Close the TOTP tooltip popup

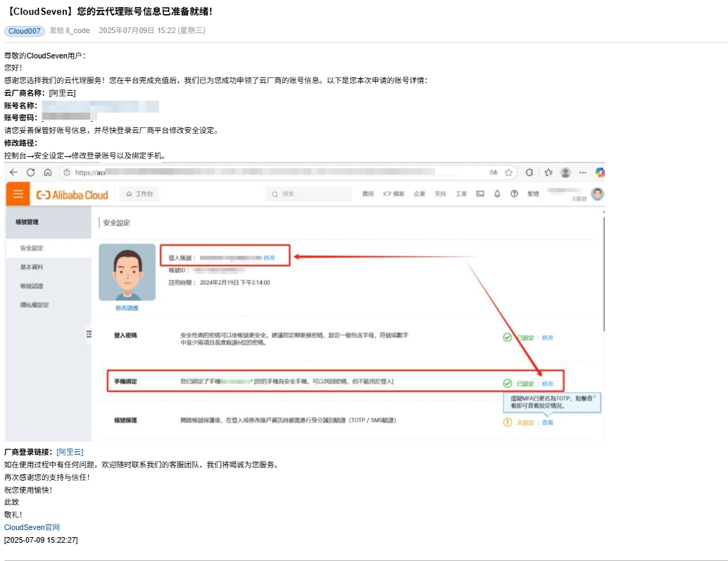pyautogui.click(x=594, y=397)
